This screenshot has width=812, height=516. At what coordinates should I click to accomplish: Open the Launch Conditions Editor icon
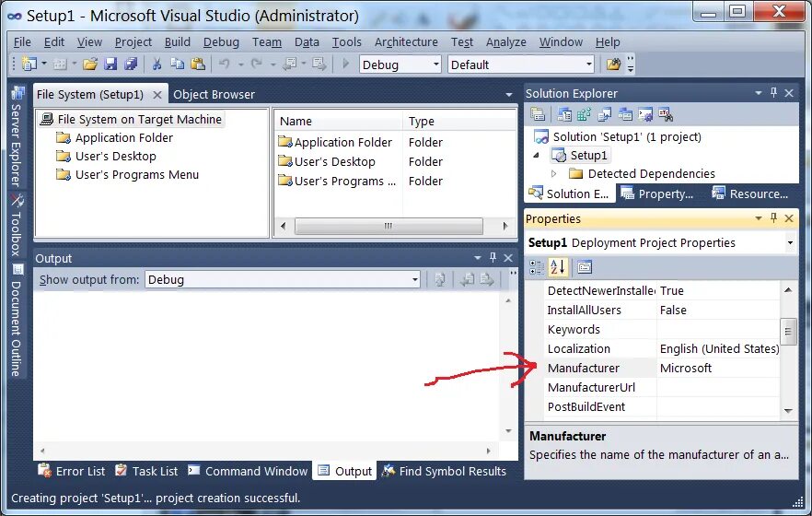coord(666,114)
